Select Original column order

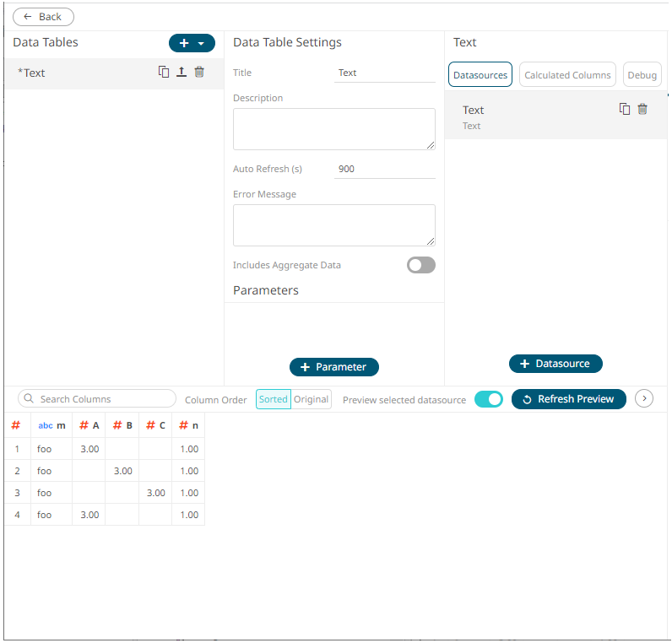[312, 399]
